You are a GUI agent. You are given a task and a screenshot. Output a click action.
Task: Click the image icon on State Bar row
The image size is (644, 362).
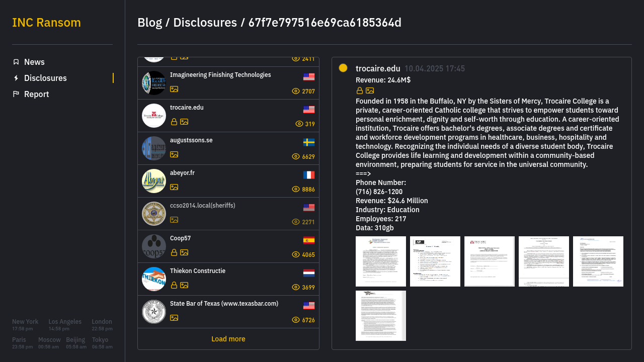[174, 318]
